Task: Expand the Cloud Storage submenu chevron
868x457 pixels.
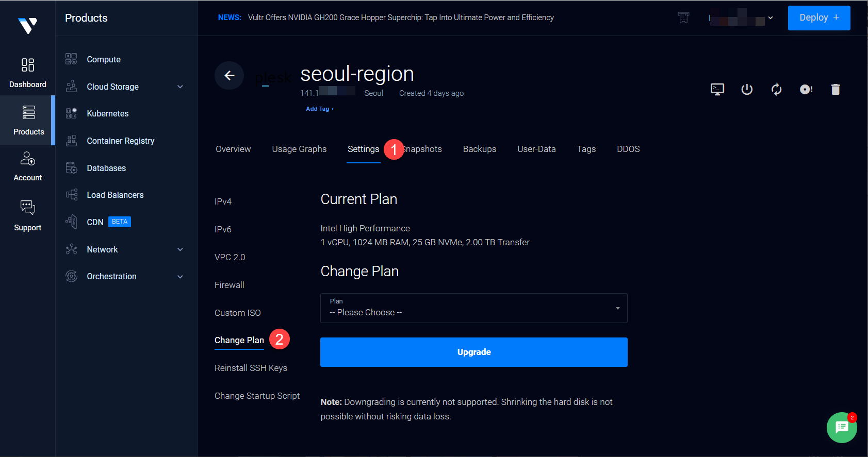Action: pos(180,87)
